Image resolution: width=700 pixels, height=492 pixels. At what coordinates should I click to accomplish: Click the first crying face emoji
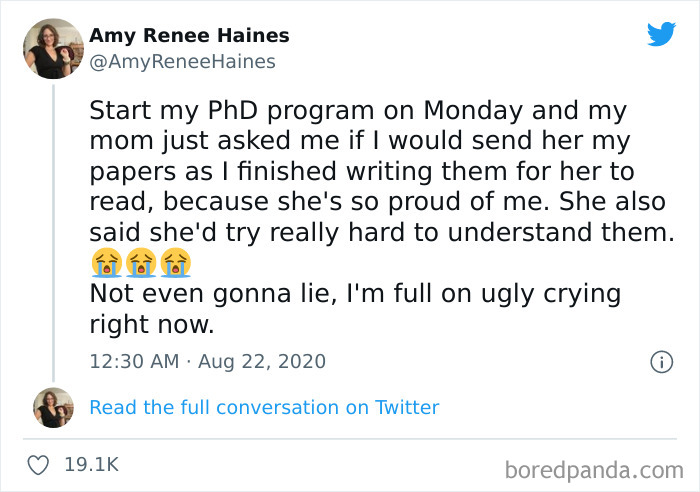(106, 263)
